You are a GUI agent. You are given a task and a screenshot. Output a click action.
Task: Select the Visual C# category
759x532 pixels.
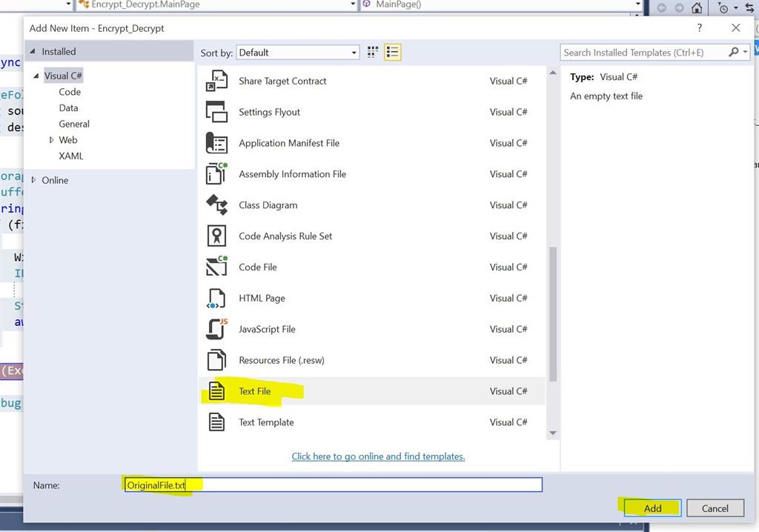click(63, 76)
